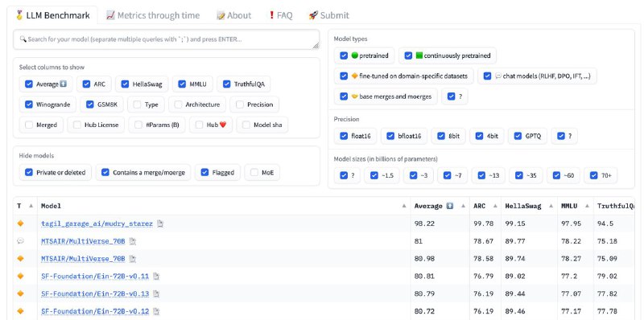Toggle the Flagged hide filter
Screen dimensions: 644x320
coord(205,172)
